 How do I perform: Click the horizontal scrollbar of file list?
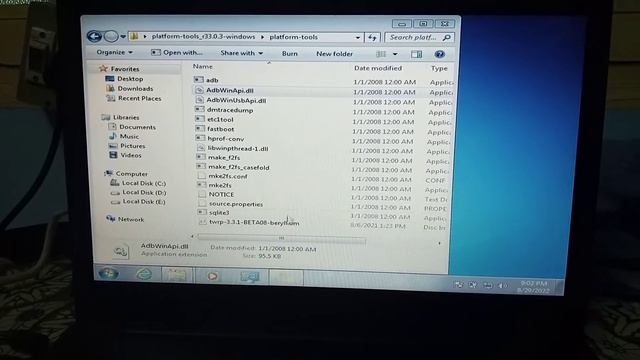click(x=282, y=238)
